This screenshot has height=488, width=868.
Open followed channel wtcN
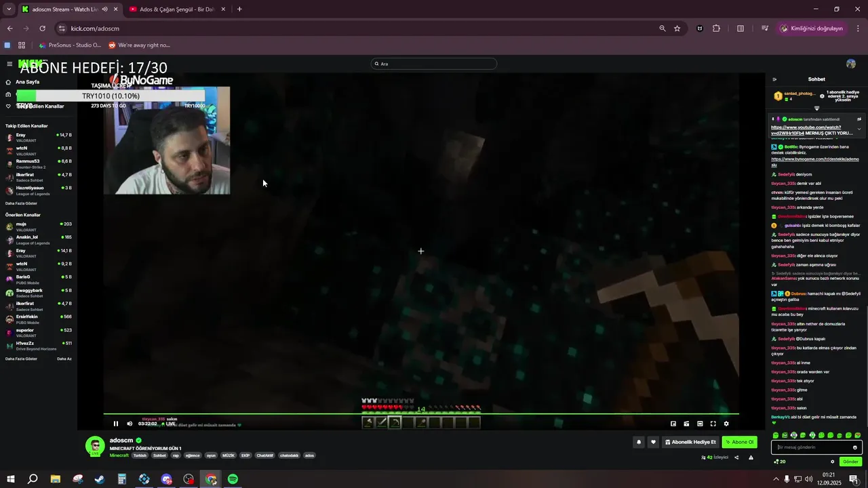click(38, 150)
